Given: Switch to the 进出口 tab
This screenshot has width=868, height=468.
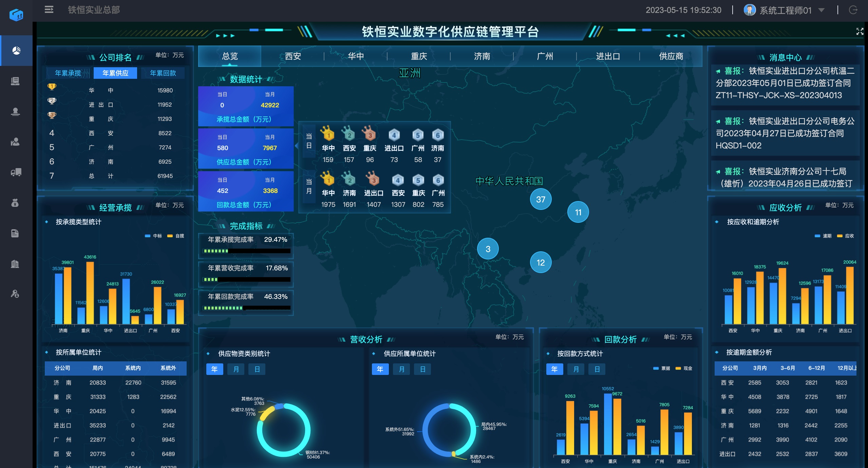Looking at the screenshot, I should tap(608, 56).
